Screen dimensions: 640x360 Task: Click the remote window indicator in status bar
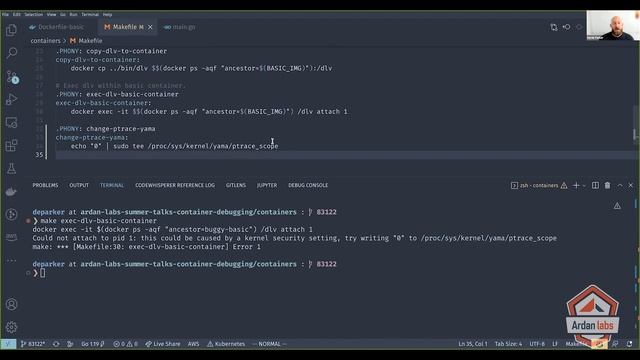click(8, 344)
